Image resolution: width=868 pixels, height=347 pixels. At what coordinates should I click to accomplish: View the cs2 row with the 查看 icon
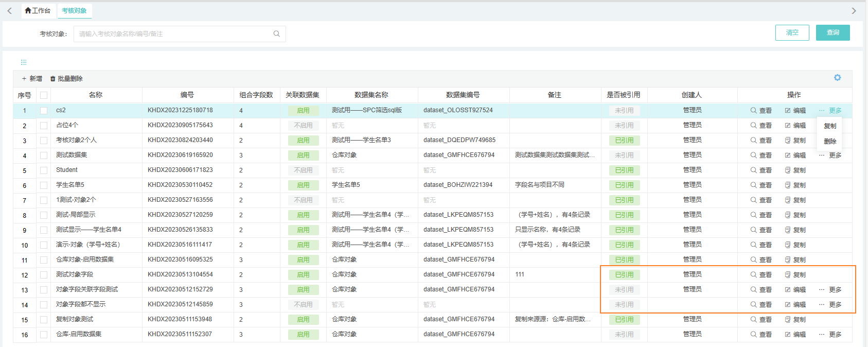click(x=761, y=111)
